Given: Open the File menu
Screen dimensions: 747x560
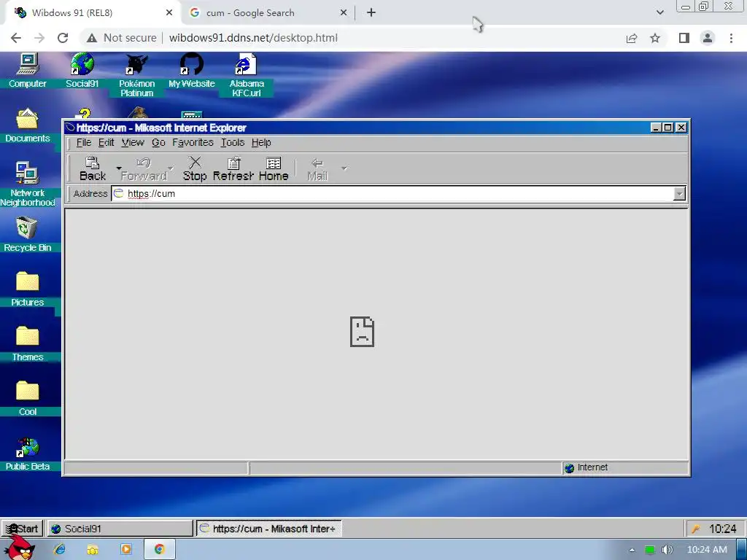Looking at the screenshot, I should coord(84,142).
